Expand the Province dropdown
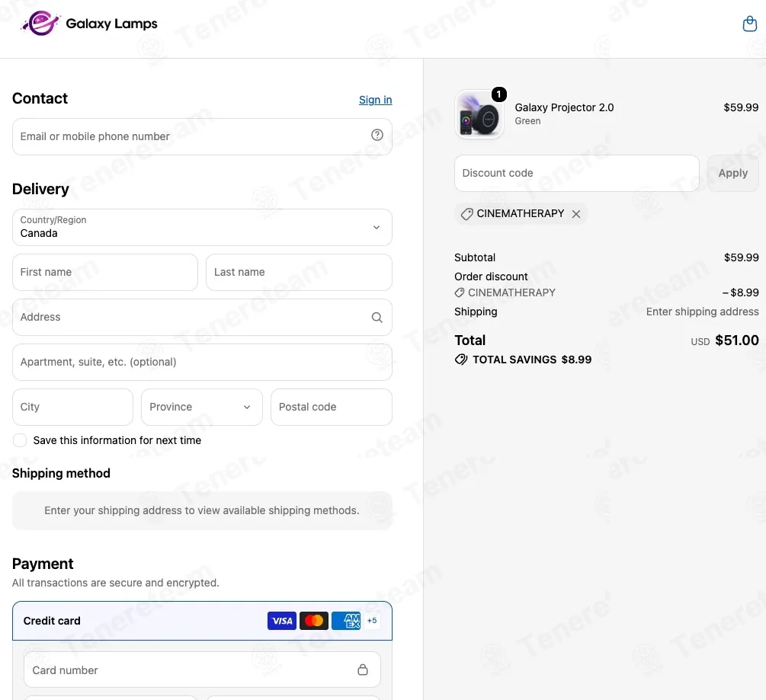 click(202, 407)
